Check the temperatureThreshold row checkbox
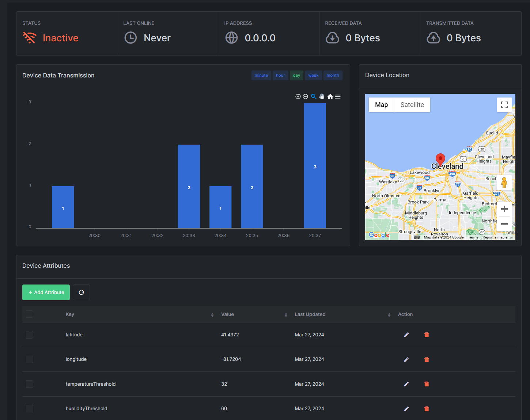This screenshot has width=530, height=420. coord(30,384)
